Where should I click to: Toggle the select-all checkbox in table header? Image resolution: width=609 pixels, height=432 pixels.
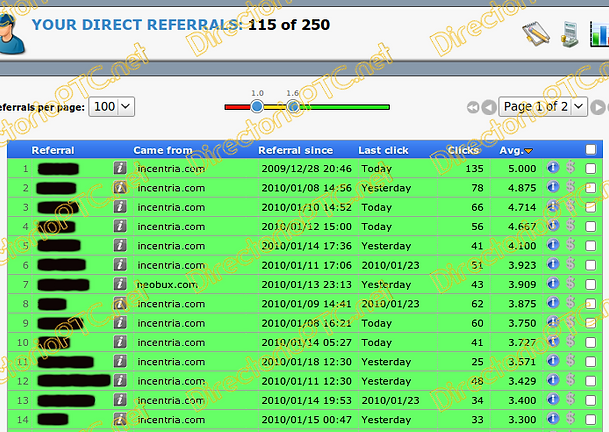coord(591,150)
